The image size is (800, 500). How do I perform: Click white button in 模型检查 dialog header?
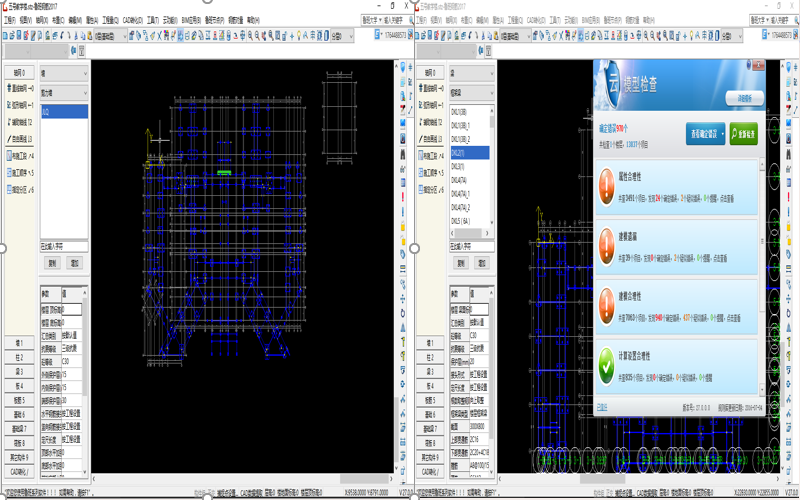click(x=744, y=98)
